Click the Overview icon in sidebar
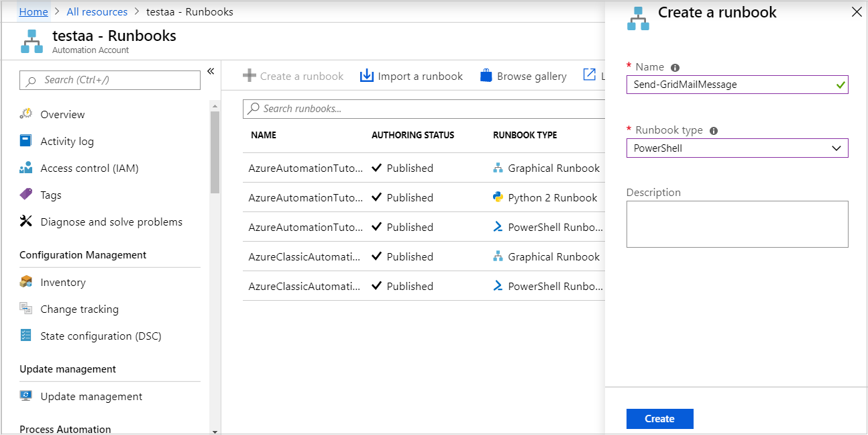The width and height of the screenshot is (868, 435). click(26, 114)
